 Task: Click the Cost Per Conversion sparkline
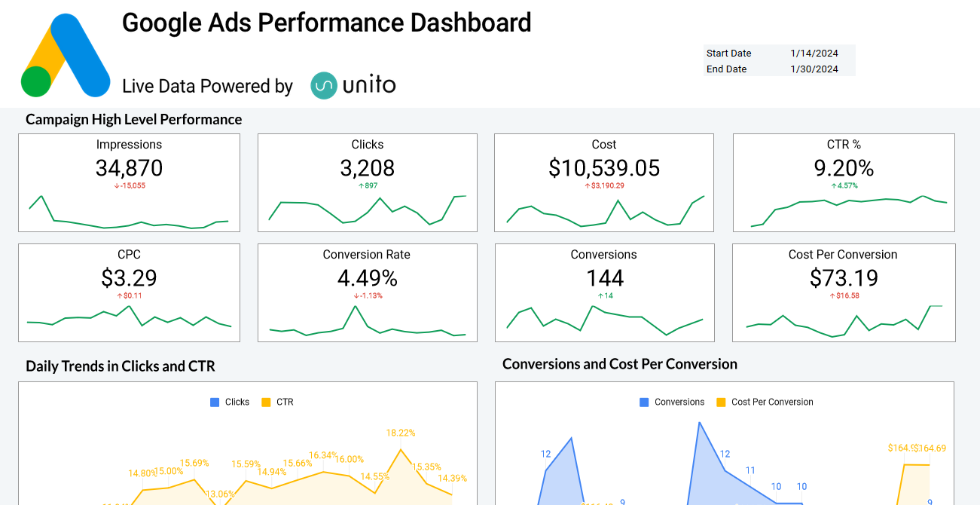coord(844,323)
